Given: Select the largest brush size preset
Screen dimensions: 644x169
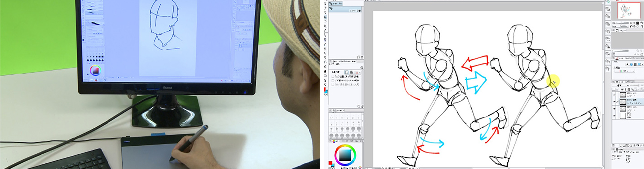Looking at the screenshot, I should 358,136.
